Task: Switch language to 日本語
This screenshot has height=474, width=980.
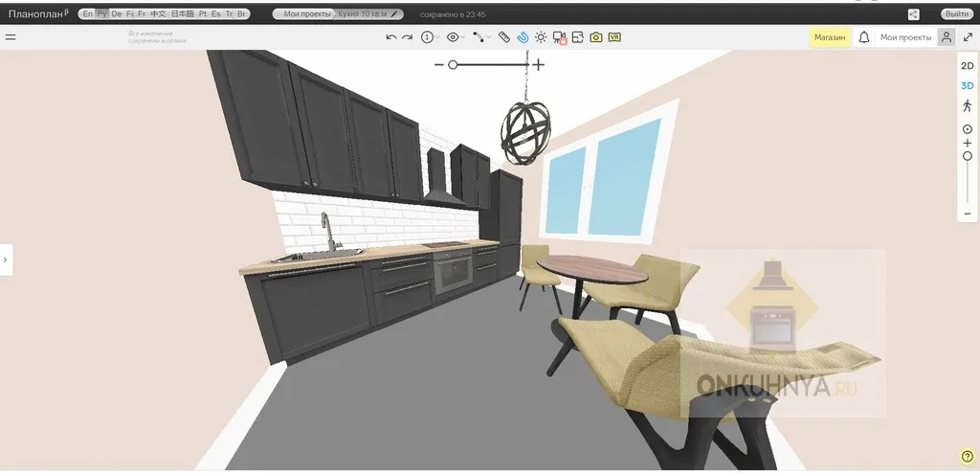Action: pos(183,13)
